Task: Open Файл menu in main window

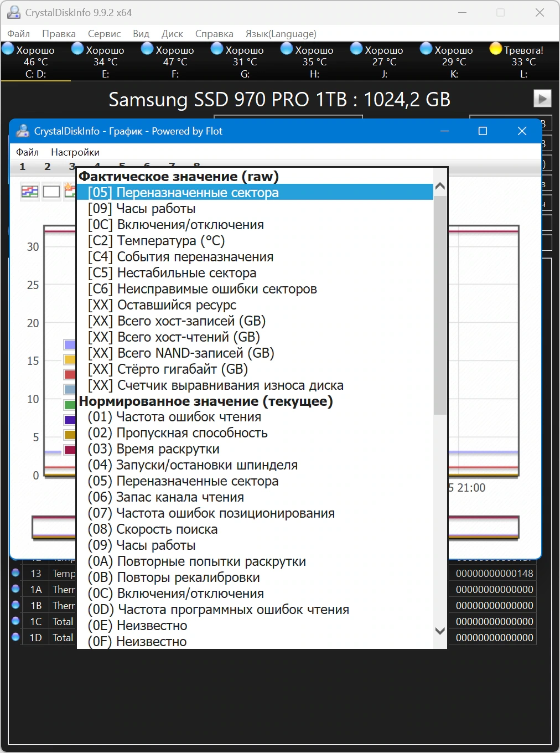Action: coord(18,34)
